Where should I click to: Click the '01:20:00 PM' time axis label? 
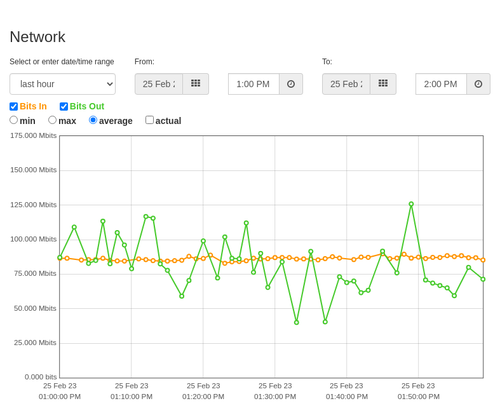pos(203,397)
